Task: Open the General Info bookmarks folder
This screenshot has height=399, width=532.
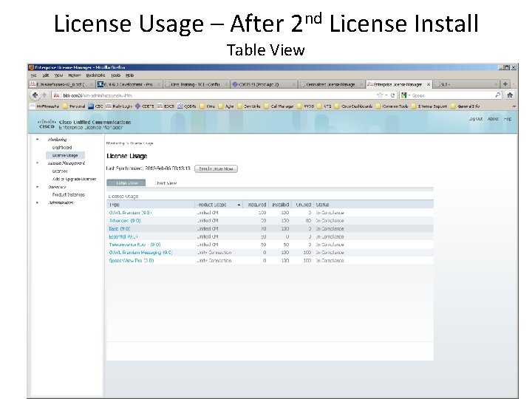Action: pos(465,106)
